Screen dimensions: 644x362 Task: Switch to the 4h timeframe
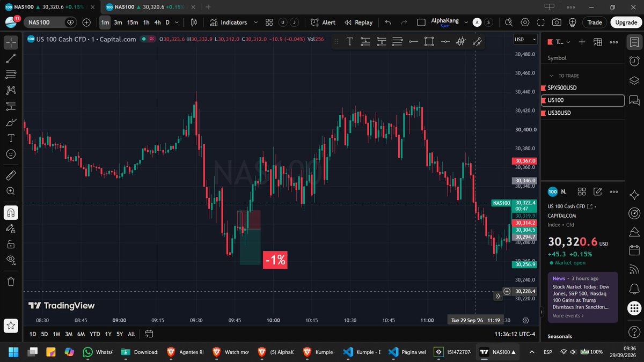click(157, 23)
